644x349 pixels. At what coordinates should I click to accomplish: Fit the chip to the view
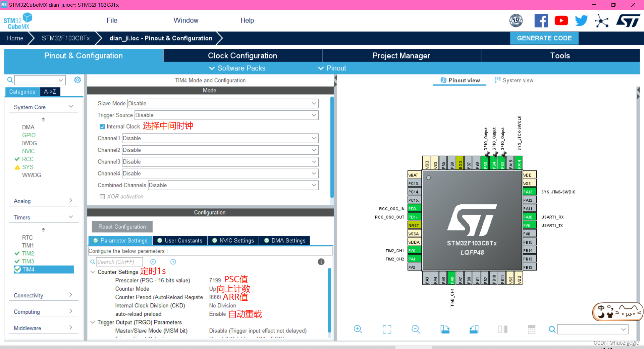pyautogui.click(x=387, y=329)
